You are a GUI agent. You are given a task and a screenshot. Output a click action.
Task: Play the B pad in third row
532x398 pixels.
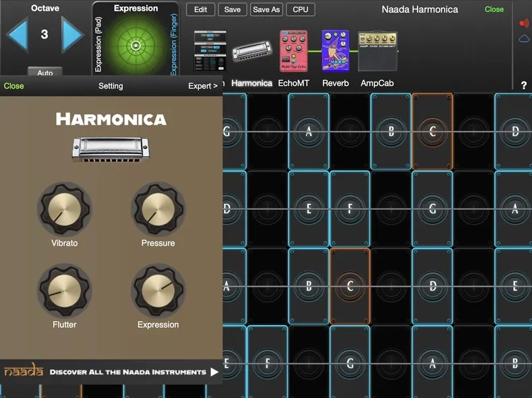tap(309, 286)
